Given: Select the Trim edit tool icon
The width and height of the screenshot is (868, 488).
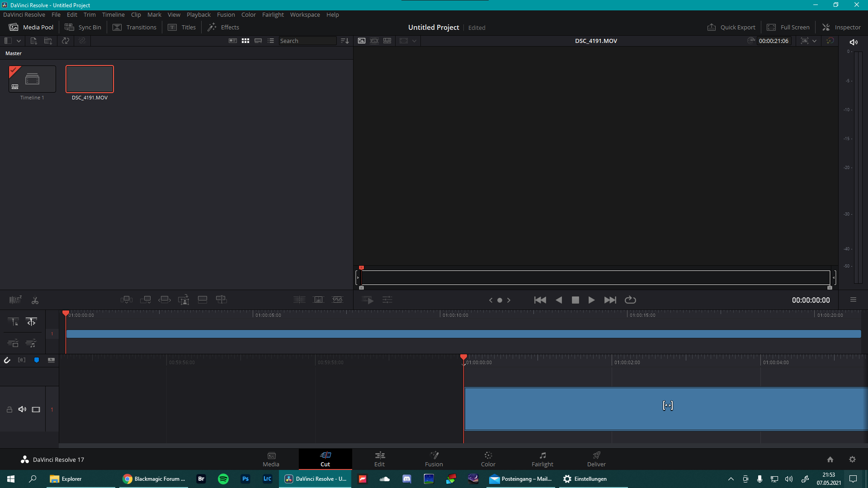Looking at the screenshot, I should (x=31, y=322).
